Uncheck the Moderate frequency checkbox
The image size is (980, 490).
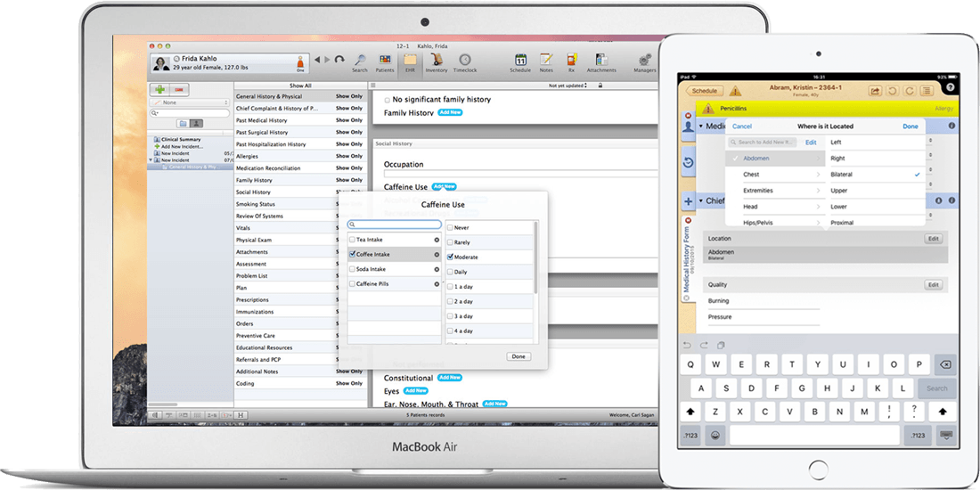pyautogui.click(x=450, y=257)
